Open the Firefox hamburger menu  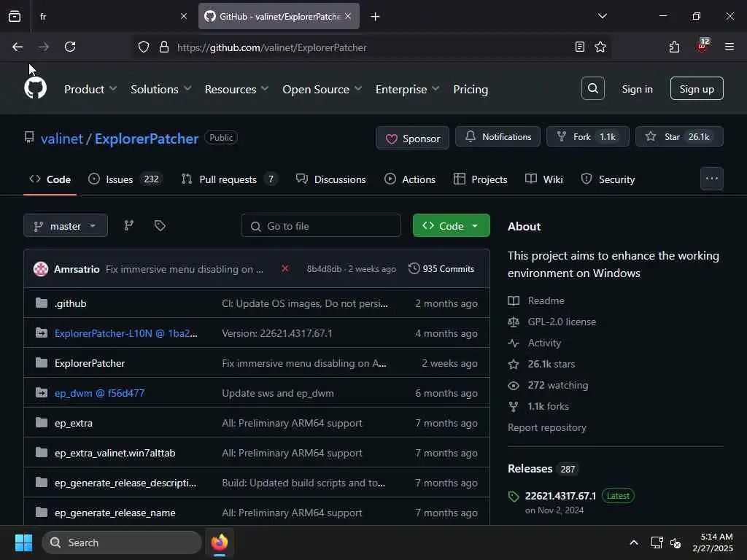pyautogui.click(x=729, y=47)
